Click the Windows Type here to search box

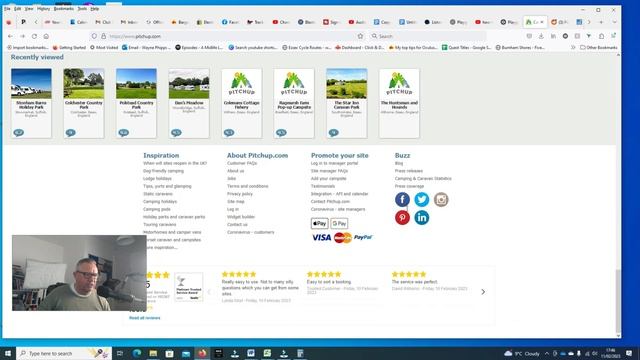(x=64, y=353)
